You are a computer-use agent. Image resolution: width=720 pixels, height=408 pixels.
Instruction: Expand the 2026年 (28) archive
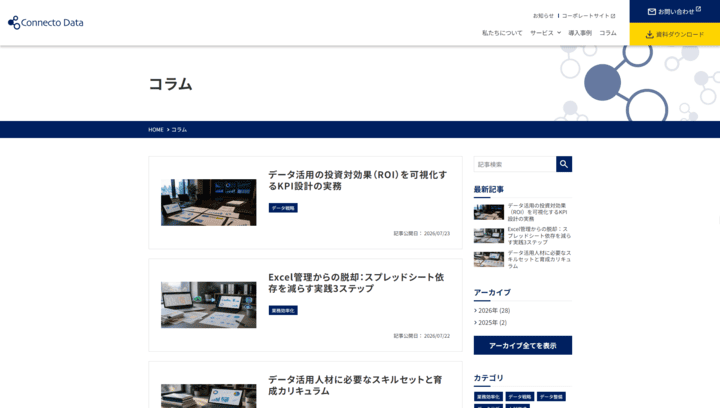[x=492, y=311]
